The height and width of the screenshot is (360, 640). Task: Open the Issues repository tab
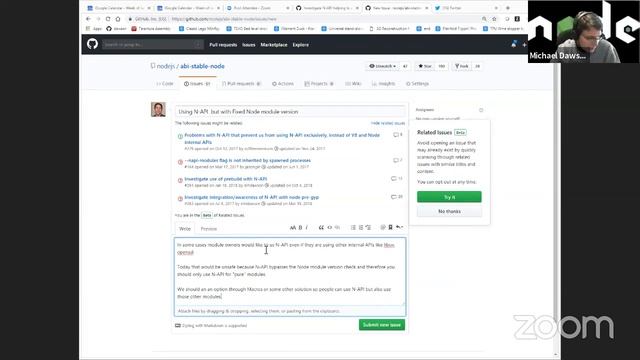[x=197, y=84]
